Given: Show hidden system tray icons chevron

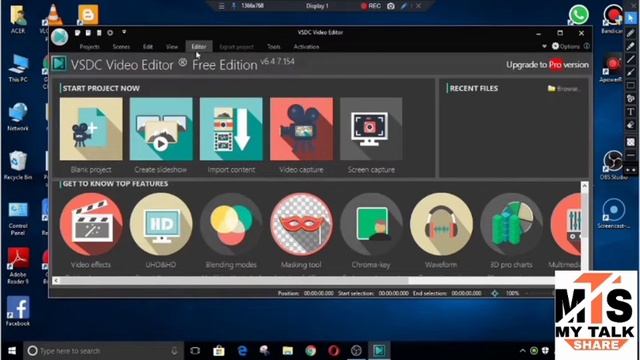Looking at the screenshot, I should pos(522,351).
